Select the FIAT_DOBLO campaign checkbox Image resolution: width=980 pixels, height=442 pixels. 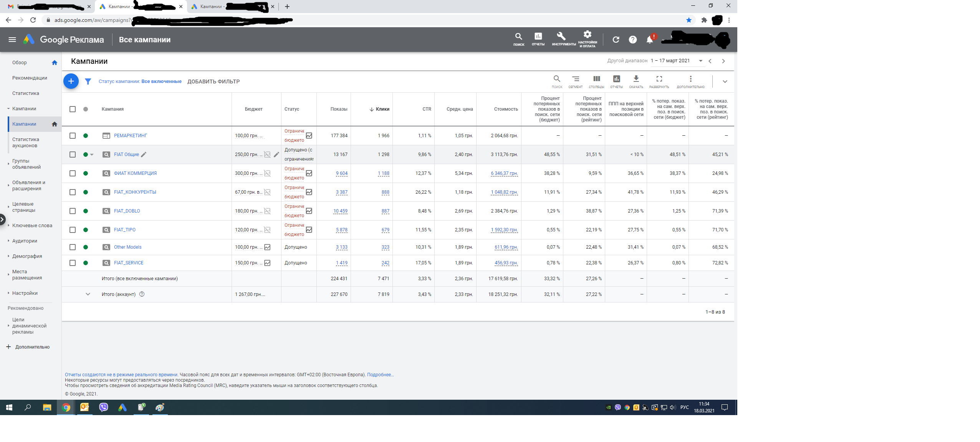pyautogui.click(x=73, y=211)
